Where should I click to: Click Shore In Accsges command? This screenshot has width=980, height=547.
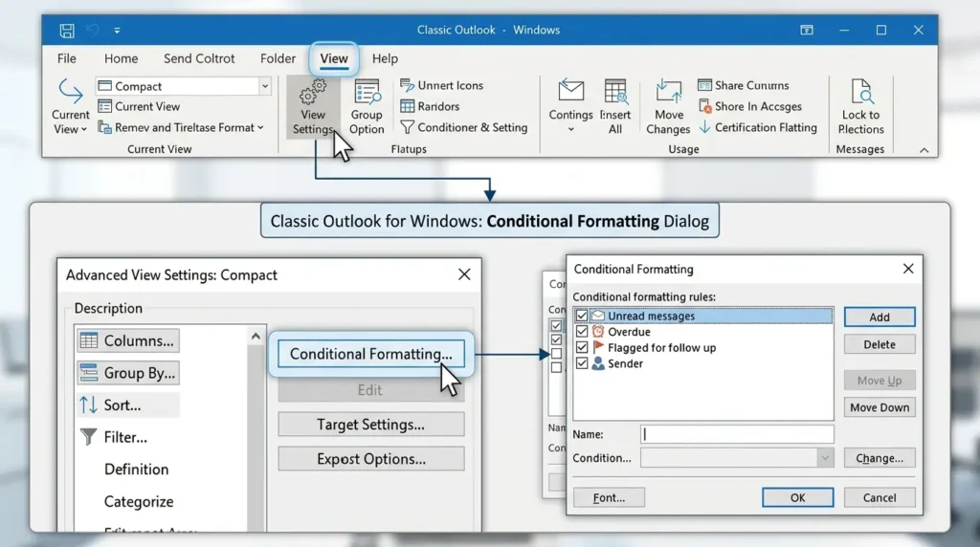(749, 106)
